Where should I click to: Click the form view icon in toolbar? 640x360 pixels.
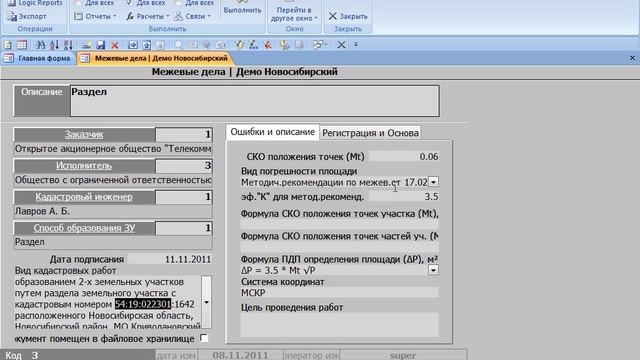[x=8, y=45]
